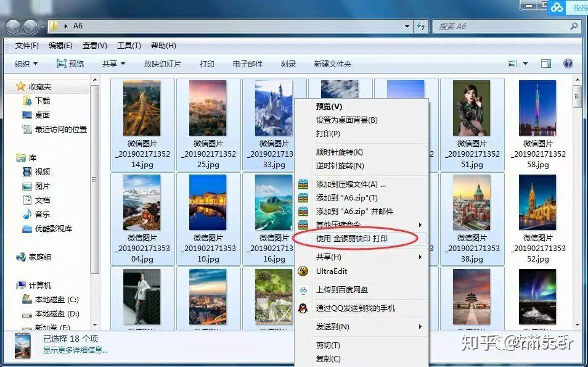588x367 pixels.
Task: Select thumbnail 微信图片_20190217135304.jpg
Action: coord(142,219)
